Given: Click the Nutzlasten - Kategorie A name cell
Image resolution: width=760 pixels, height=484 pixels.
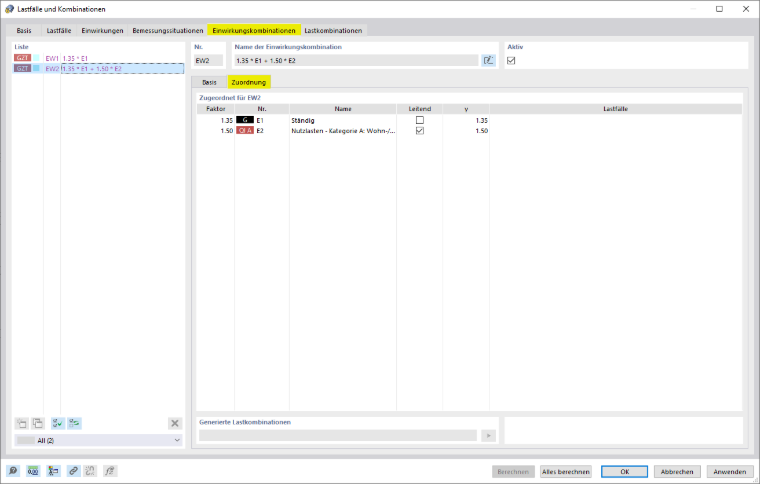Looking at the screenshot, I should (x=343, y=131).
